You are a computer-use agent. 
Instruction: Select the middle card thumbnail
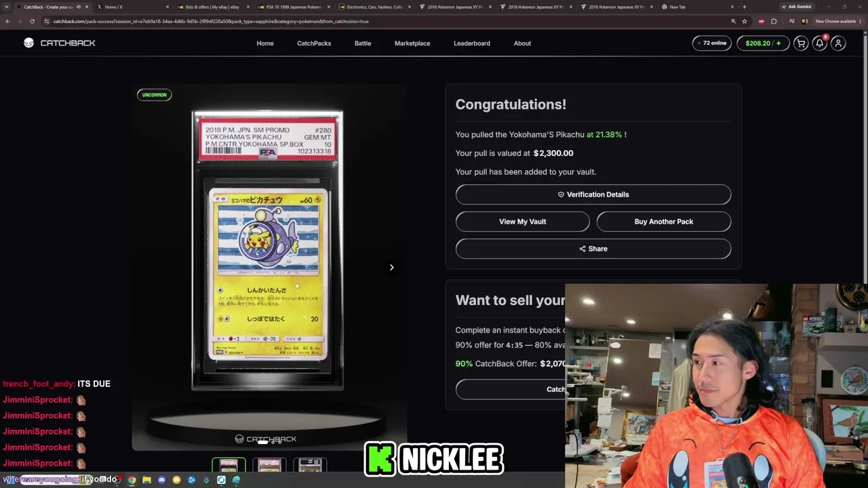click(269, 466)
